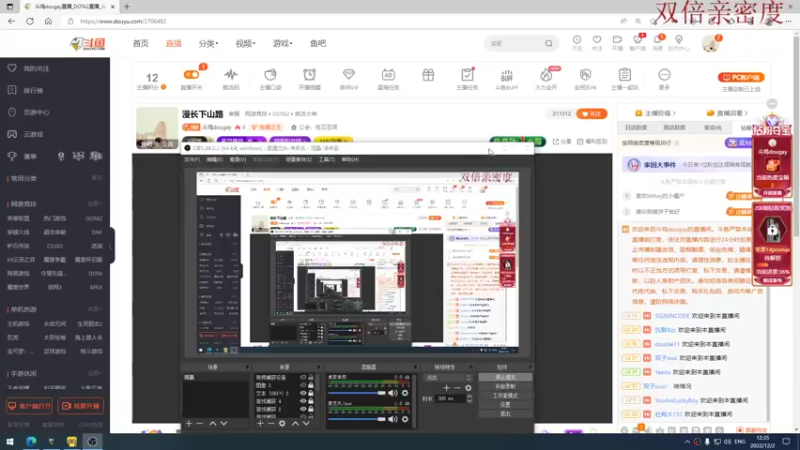Go to 鱼吧 tab
800x450 pixels.
coord(318,44)
